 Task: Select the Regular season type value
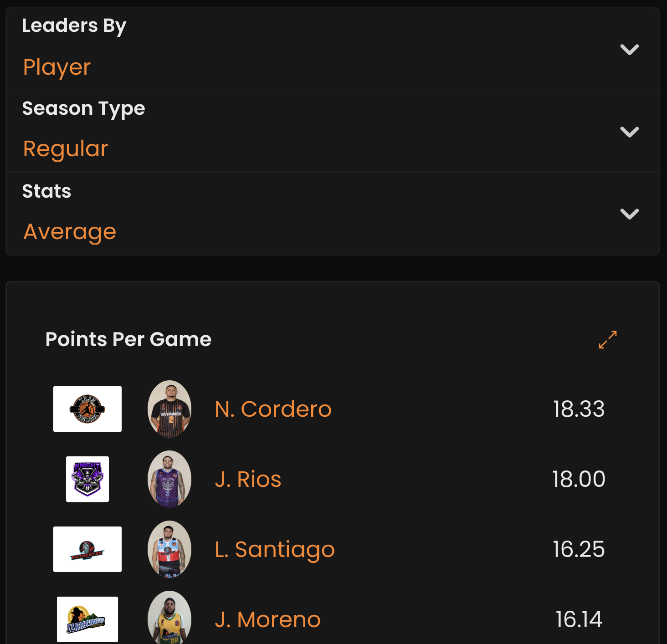coord(66,149)
